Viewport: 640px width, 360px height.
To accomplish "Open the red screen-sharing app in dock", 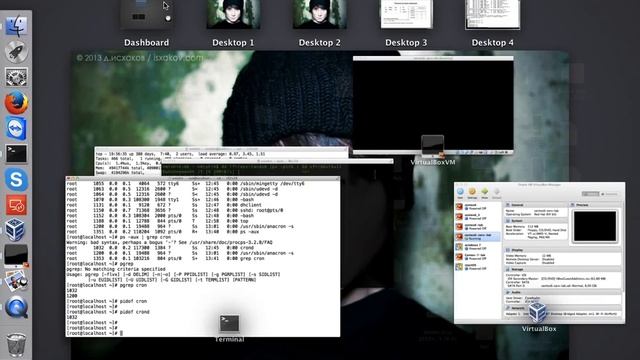I will click(16, 204).
